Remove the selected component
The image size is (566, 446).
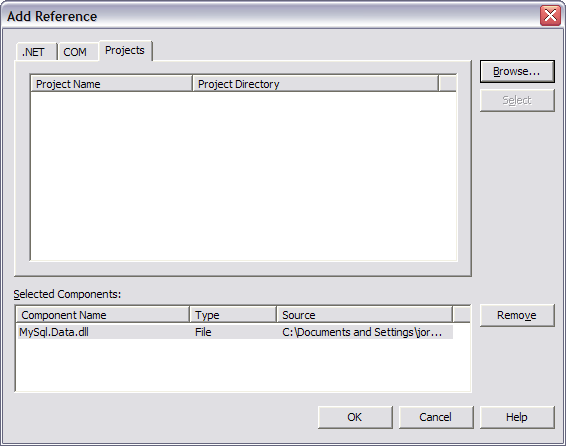coord(517,315)
